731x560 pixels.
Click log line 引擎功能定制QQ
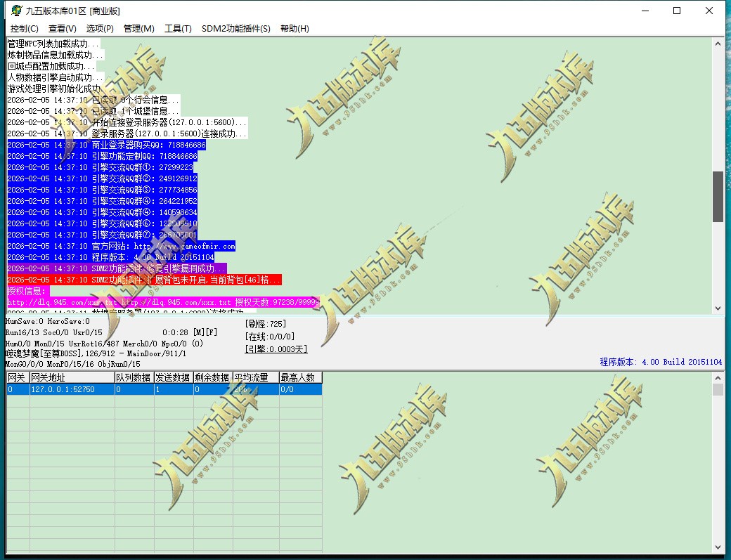[103, 156]
